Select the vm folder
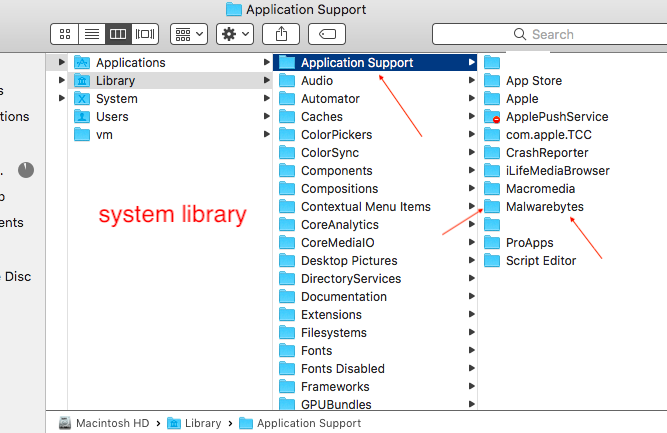The width and height of the screenshot is (667, 433). pyautogui.click(x=169, y=135)
